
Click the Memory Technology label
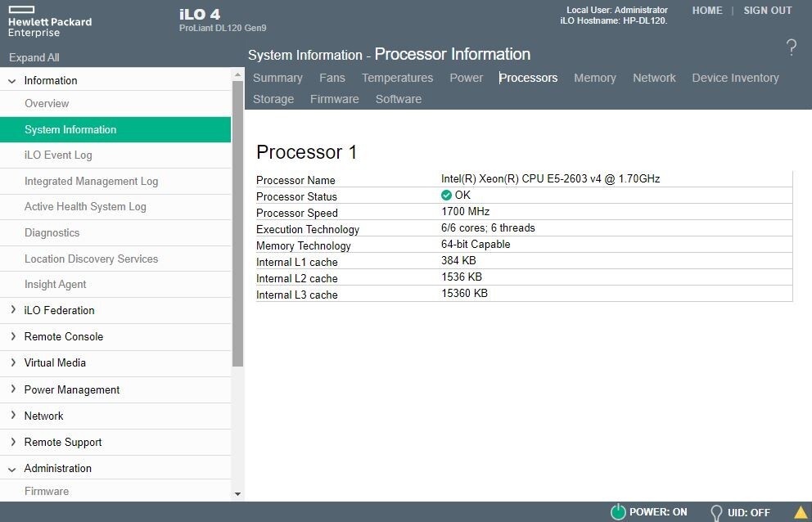pyautogui.click(x=304, y=246)
